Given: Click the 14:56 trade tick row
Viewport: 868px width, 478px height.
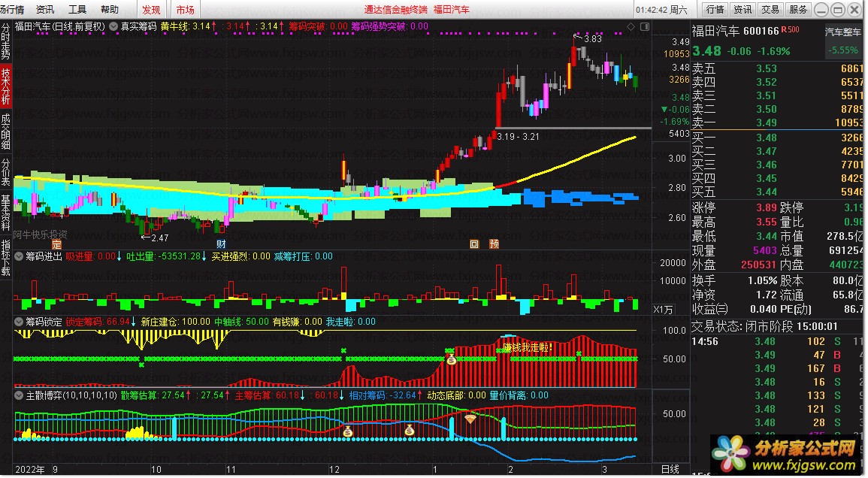Looking at the screenshot, I should tap(777, 342).
